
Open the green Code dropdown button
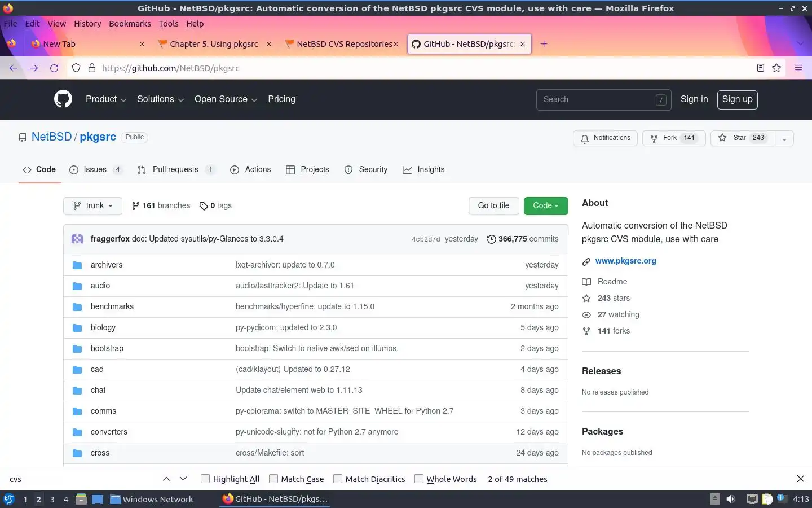pyautogui.click(x=546, y=206)
